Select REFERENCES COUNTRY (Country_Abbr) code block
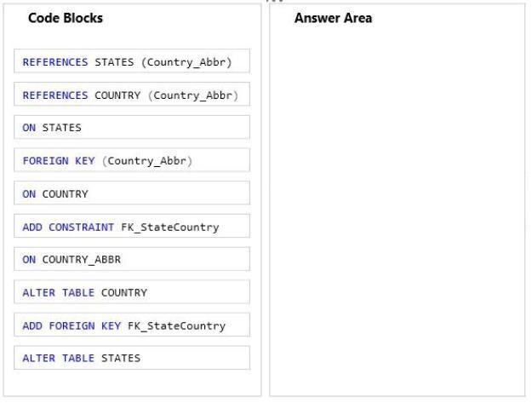The image size is (532, 403). [x=132, y=94]
